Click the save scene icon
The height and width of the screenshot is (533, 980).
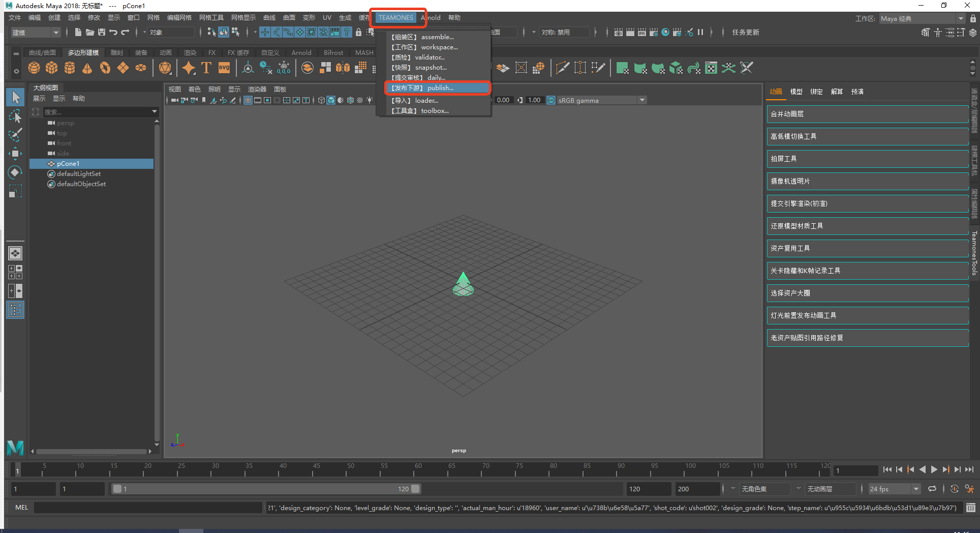coord(102,32)
